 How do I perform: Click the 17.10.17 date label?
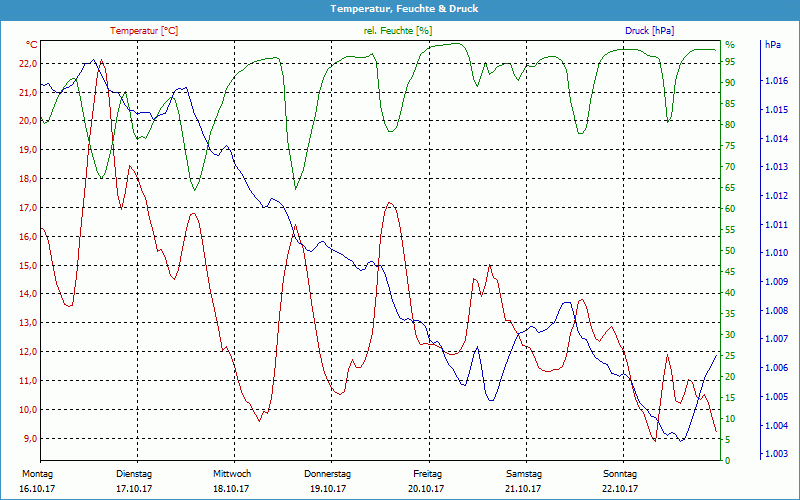click(x=134, y=489)
